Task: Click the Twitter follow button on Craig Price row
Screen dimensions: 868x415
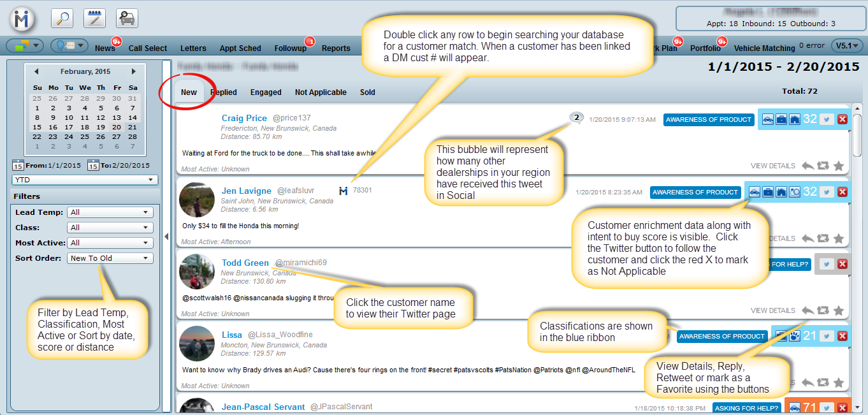Action: (827, 120)
